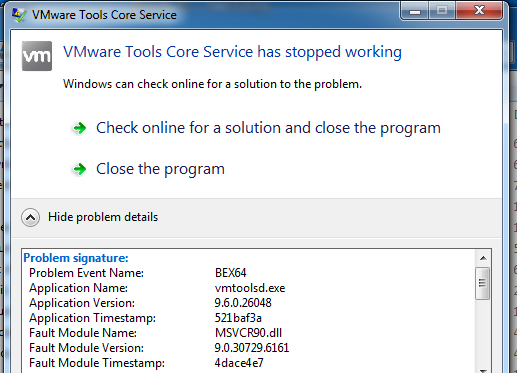This screenshot has height=373, width=517.
Task: Select the MSVCR90.dll fault module value
Action: click(248, 333)
